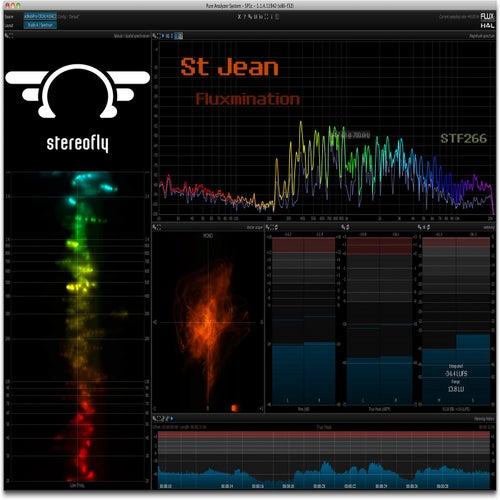Click the green zoom button in the window title bar
Screen dimensions: 500x500
18,5
